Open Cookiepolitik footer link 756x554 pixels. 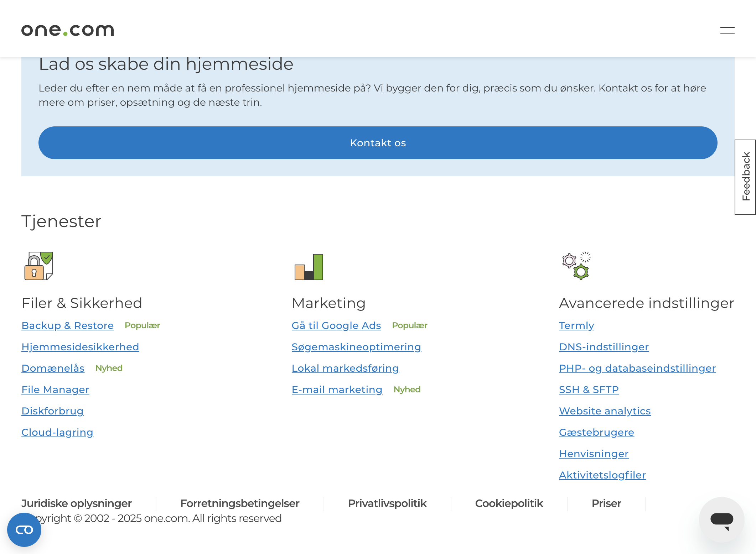509,503
